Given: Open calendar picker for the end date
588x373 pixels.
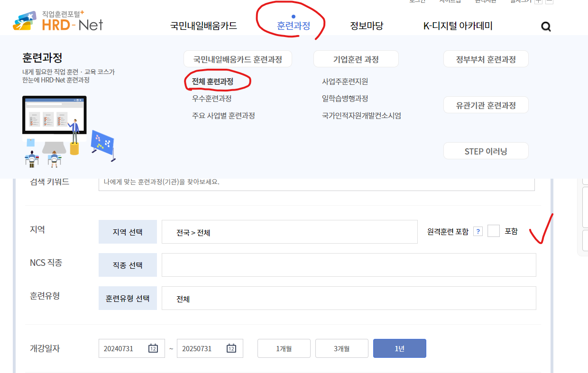Looking at the screenshot, I should tap(231, 348).
